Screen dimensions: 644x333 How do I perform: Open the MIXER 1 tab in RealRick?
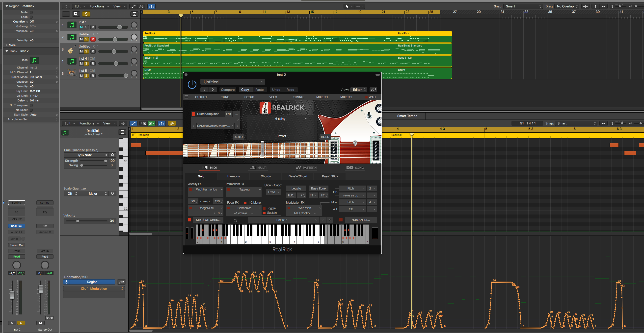(322, 97)
